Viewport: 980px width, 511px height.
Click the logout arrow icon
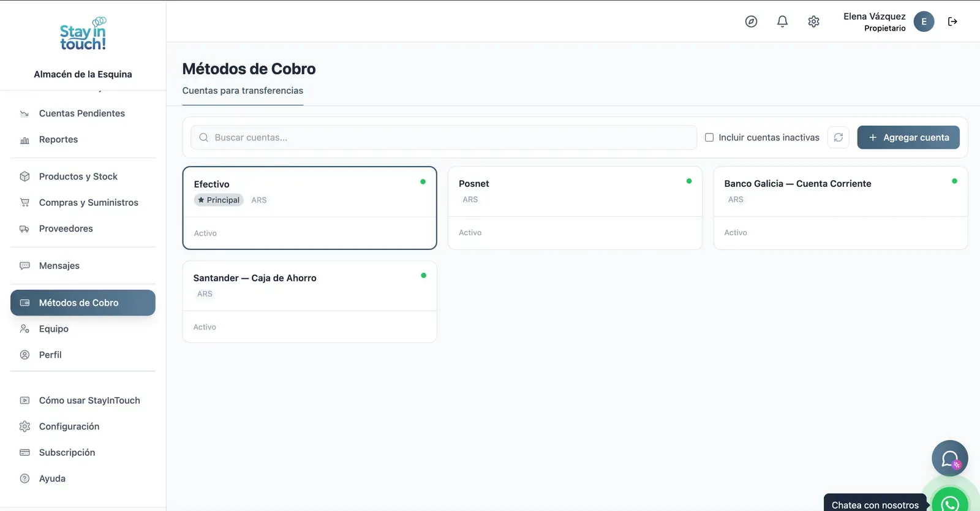tap(952, 21)
